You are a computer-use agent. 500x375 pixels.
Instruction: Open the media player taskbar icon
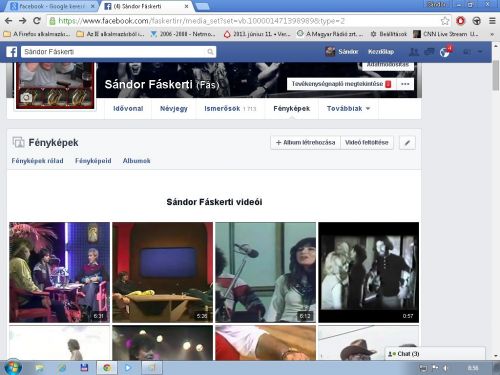128,368
